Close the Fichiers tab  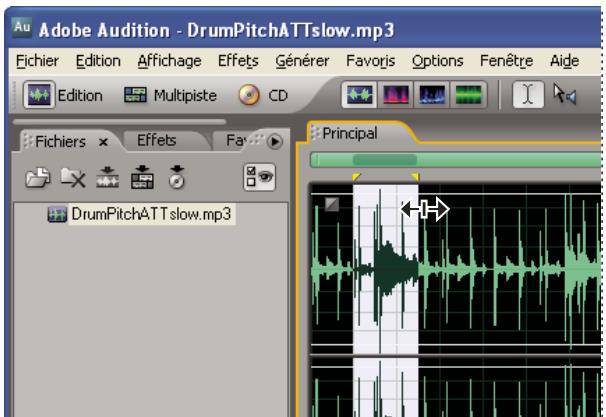click(103, 143)
